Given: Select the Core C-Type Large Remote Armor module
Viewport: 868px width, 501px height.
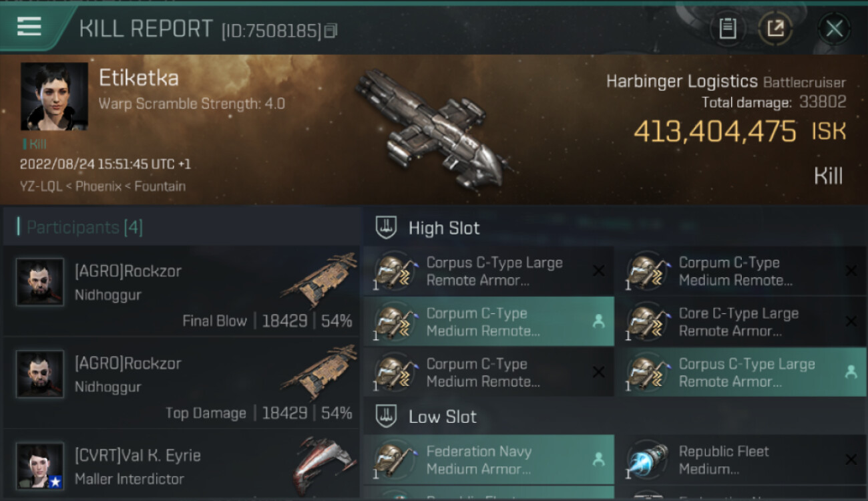Looking at the screenshot, I should [x=741, y=322].
